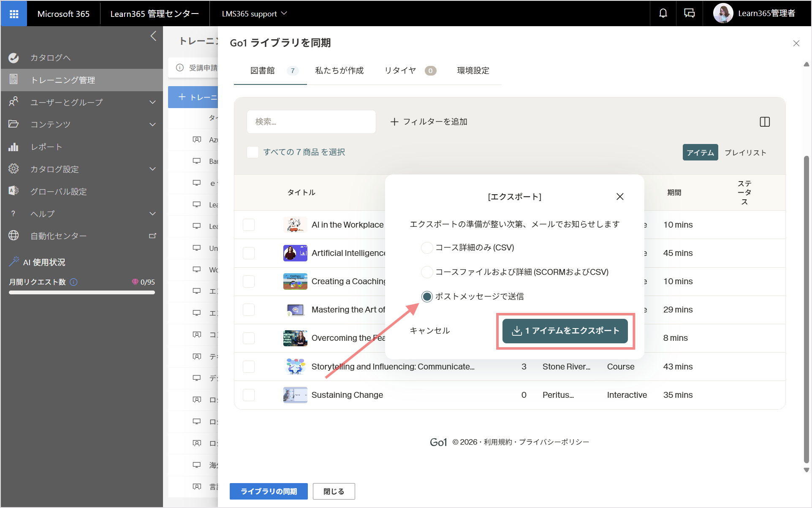Sort by the 期間 column header
Viewport: 812px width, 508px height.
pyautogui.click(x=674, y=193)
